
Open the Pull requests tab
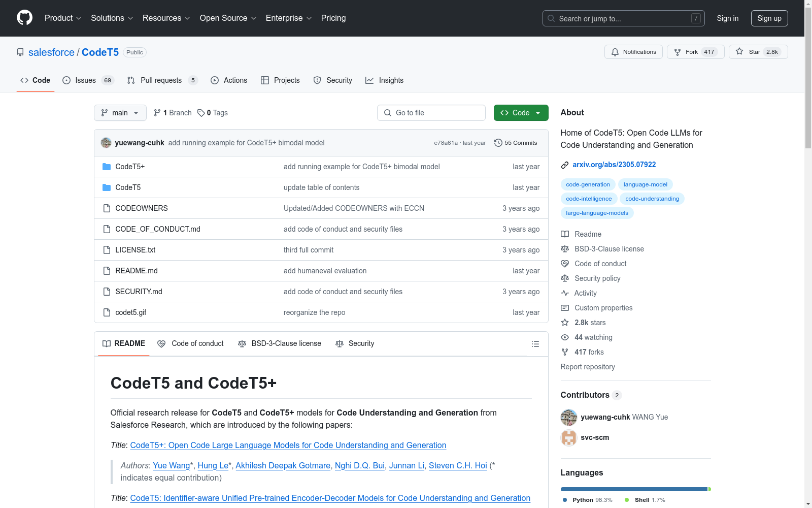click(162, 80)
